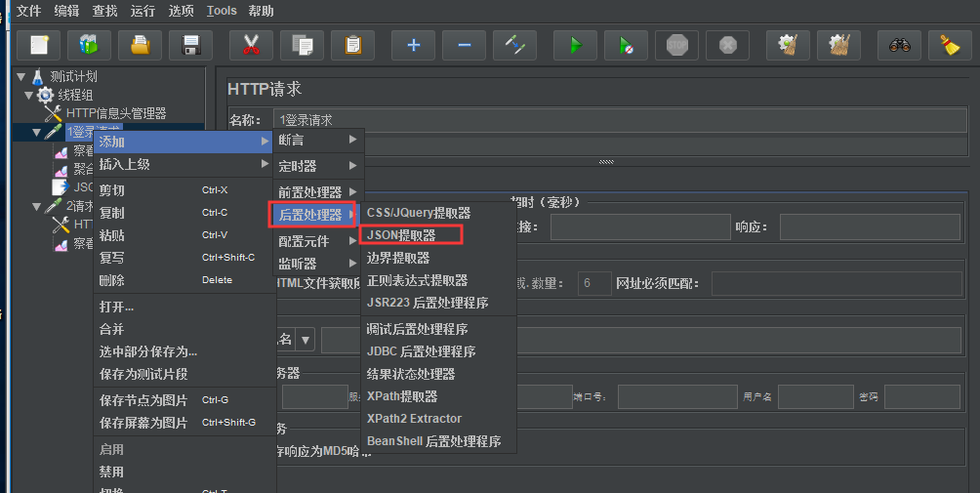The width and height of the screenshot is (980, 493).
Task: Choose 删除 from the context menu
Action: point(184,280)
